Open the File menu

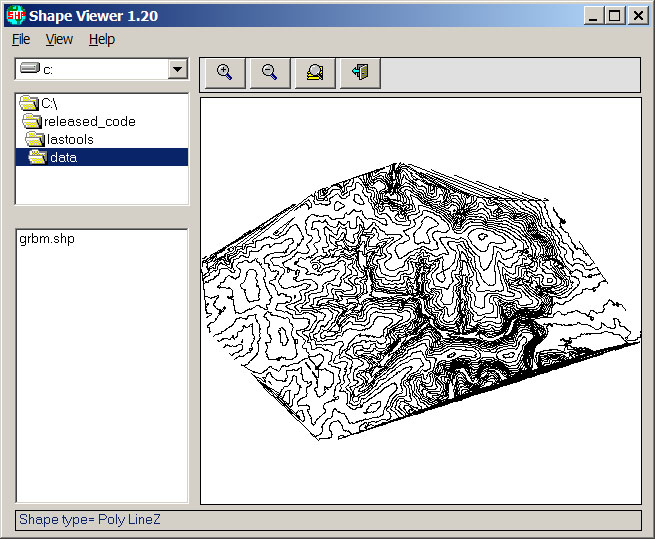21,39
